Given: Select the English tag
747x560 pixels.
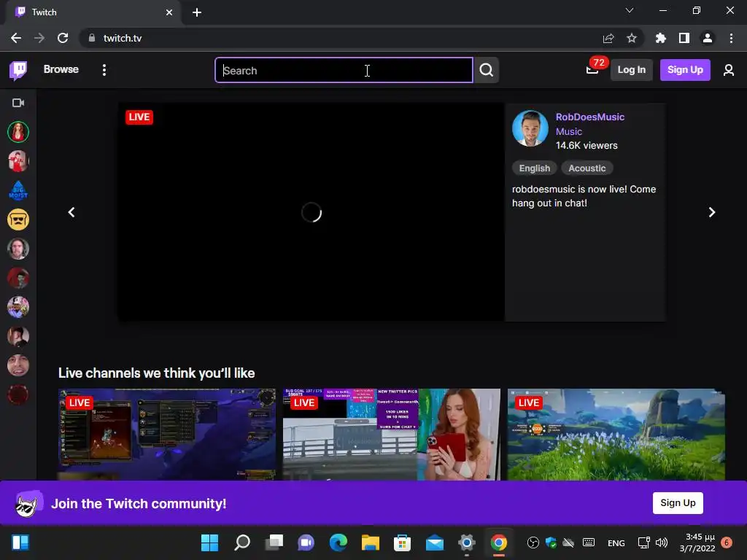Looking at the screenshot, I should coord(534,168).
